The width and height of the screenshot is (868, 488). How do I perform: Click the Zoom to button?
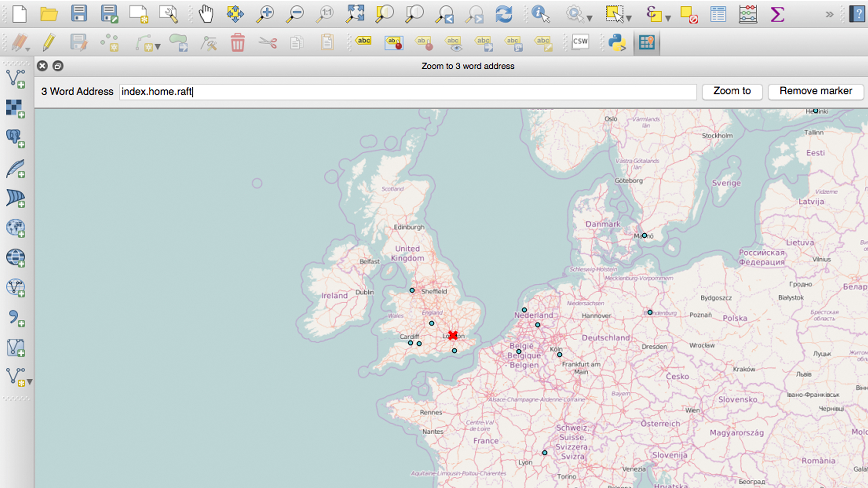[732, 91]
